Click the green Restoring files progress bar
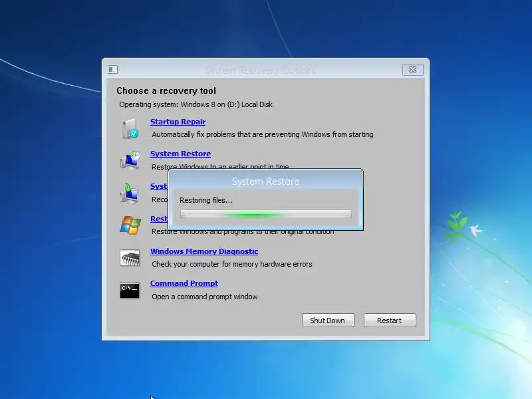The width and height of the screenshot is (532, 399). [x=265, y=213]
